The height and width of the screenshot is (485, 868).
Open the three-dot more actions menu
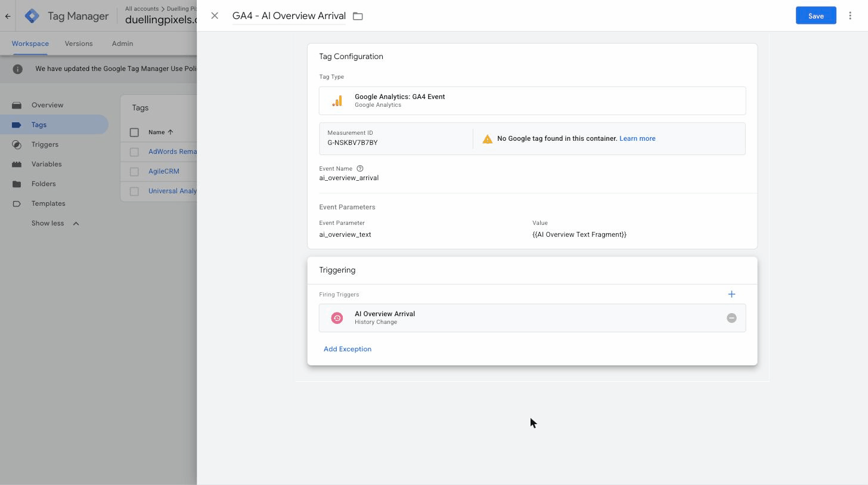pos(850,16)
